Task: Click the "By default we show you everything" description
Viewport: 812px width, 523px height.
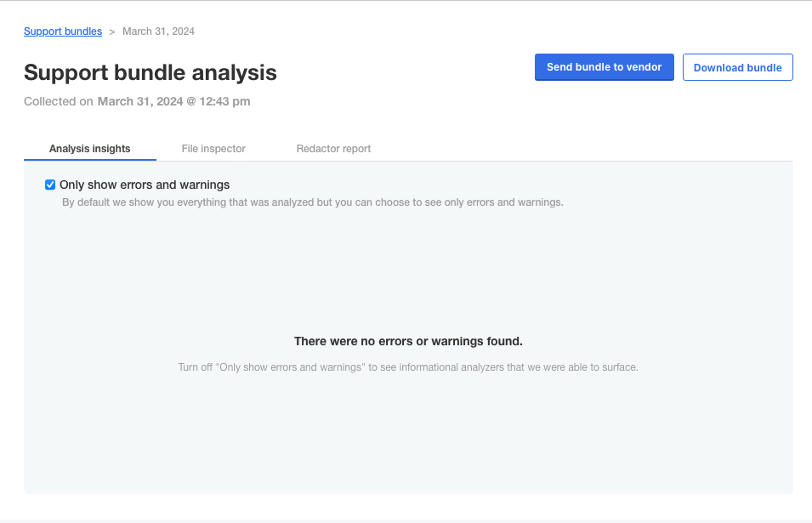Action: pyautogui.click(x=313, y=202)
